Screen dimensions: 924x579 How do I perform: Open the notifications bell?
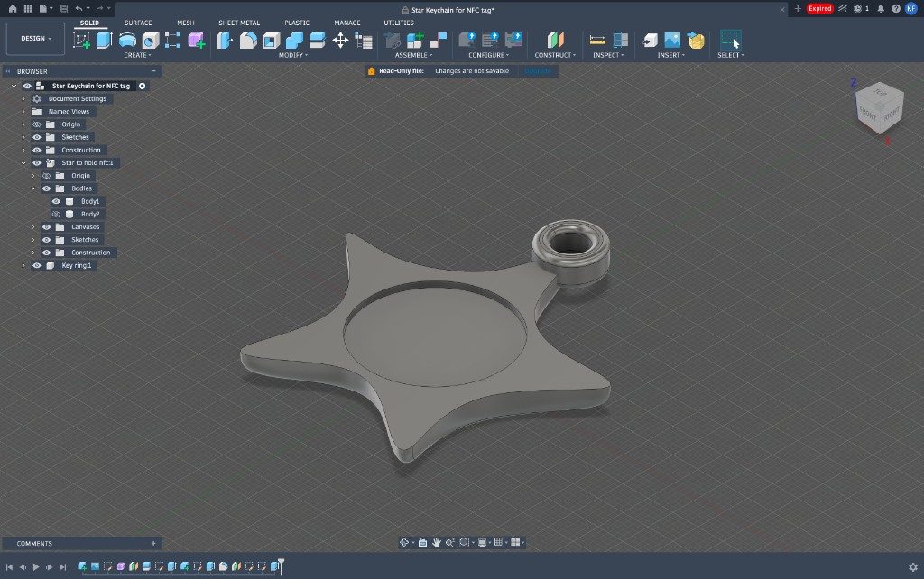point(881,9)
